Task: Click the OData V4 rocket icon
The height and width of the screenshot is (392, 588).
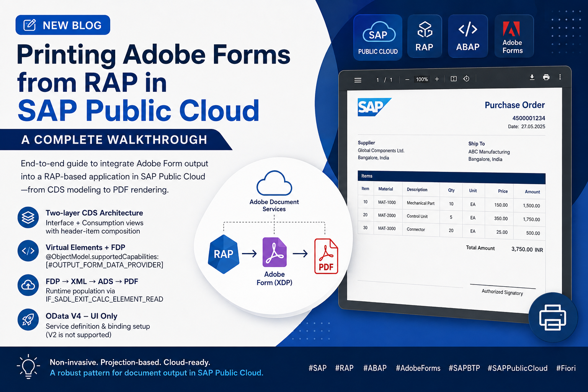Action: click(x=28, y=320)
